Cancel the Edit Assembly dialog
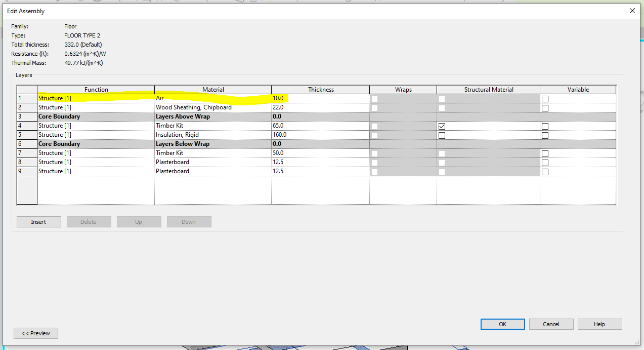Screen dimensions: 644x350 [551, 324]
